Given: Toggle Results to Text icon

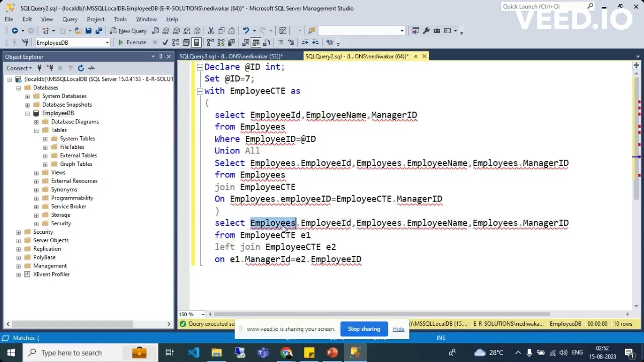Looking at the screenshot, I should click(246, 43).
